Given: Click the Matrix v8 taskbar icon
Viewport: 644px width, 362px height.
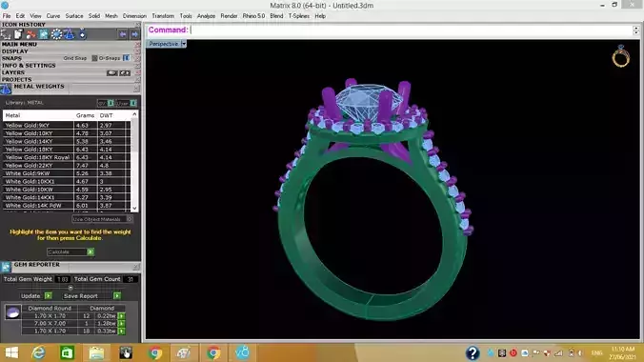Looking at the screenshot, I should coord(242,353).
